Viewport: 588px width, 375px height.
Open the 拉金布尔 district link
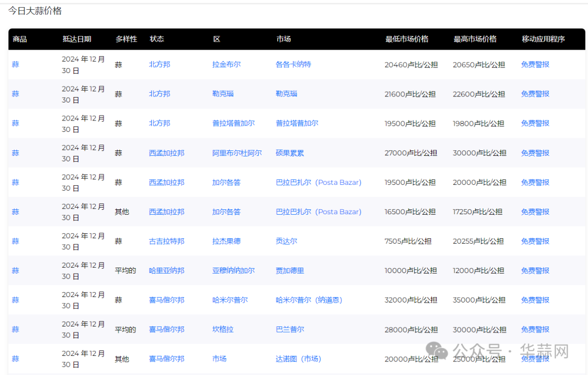226,64
